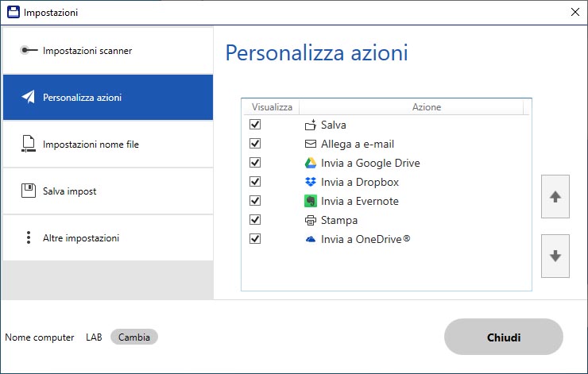Disable the Invia a OneDrive checkbox
Screen dimensions: 588x374
pos(255,239)
